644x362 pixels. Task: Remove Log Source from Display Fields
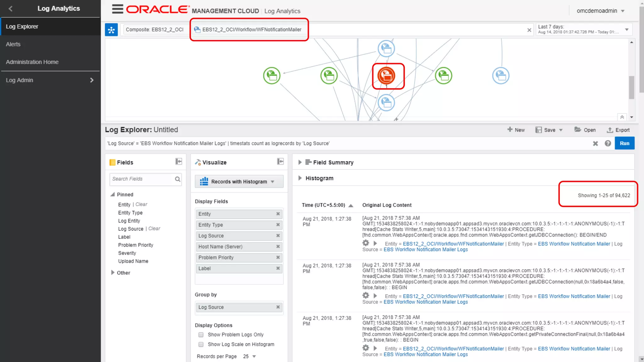click(278, 236)
